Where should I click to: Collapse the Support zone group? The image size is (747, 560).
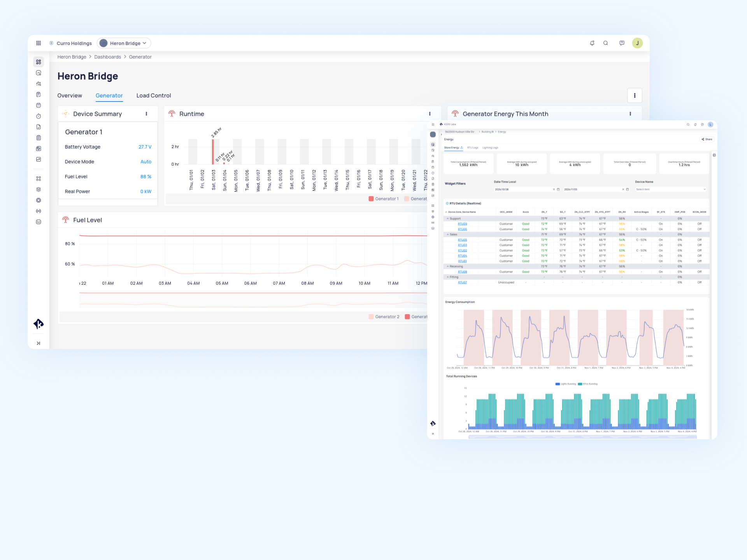click(x=448, y=219)
